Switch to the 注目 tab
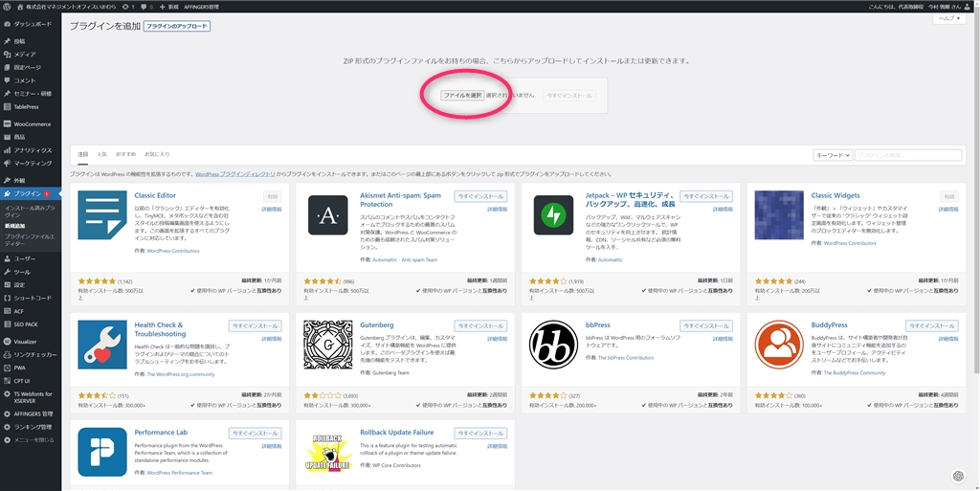980x491 pixels. tap(82, 154)
